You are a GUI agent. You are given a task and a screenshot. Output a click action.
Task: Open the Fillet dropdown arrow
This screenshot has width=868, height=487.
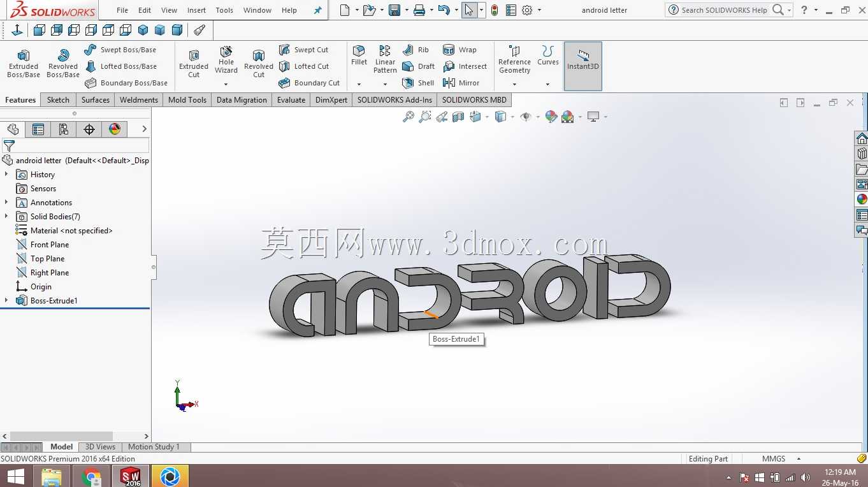(359, 84)
